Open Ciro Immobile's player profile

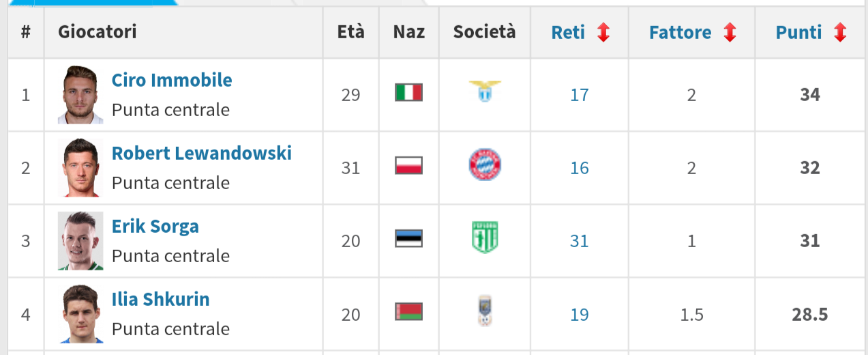point(172,80)
